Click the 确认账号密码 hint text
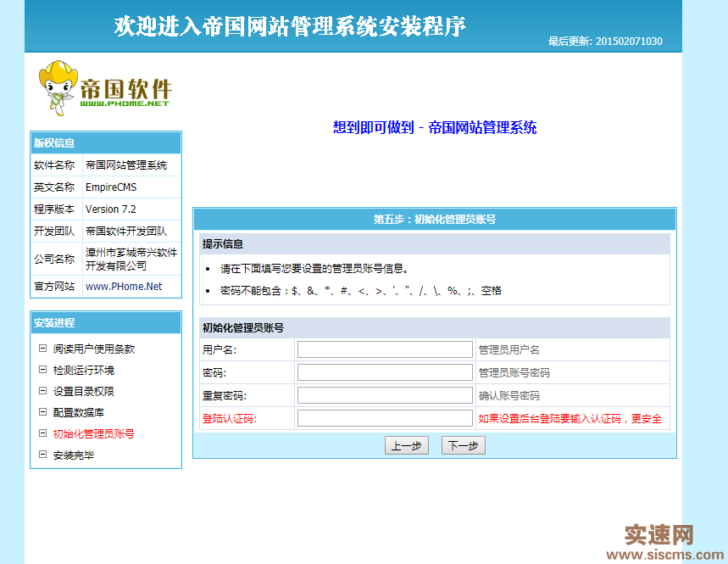This screenshot has width=728, height=564. [508, 396]
